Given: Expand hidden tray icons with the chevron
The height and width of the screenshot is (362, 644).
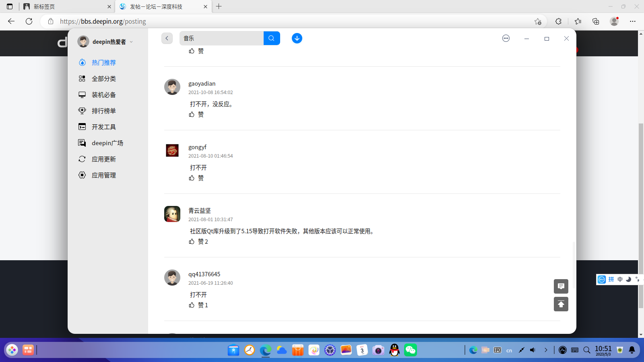Looking at the screenshot, I should [x=546, y=350].
